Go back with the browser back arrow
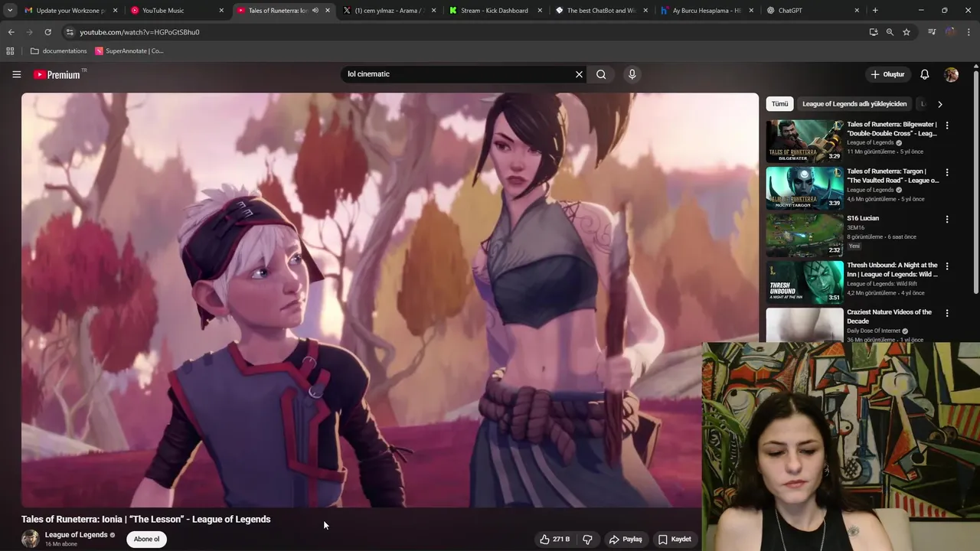 point(11,32)
